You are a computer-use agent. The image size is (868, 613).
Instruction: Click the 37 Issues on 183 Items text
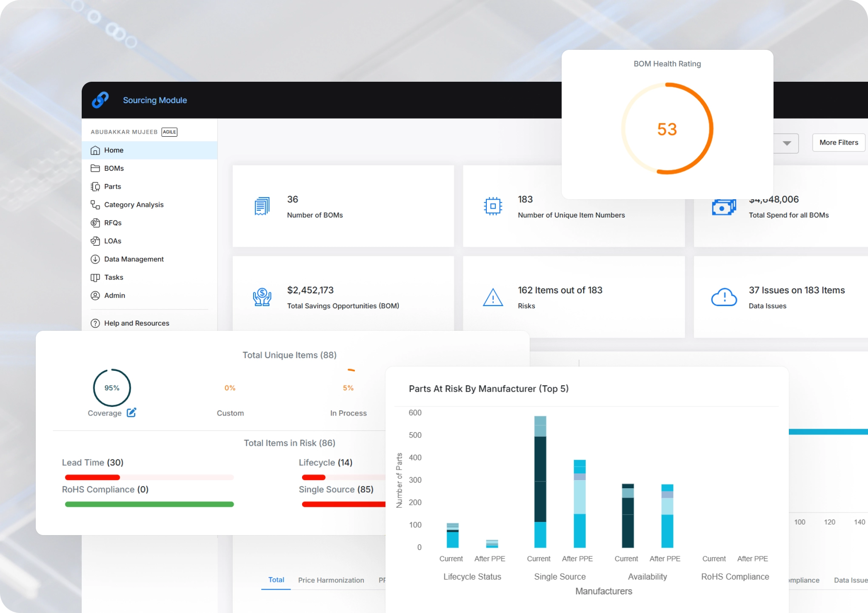pos(797,290)
